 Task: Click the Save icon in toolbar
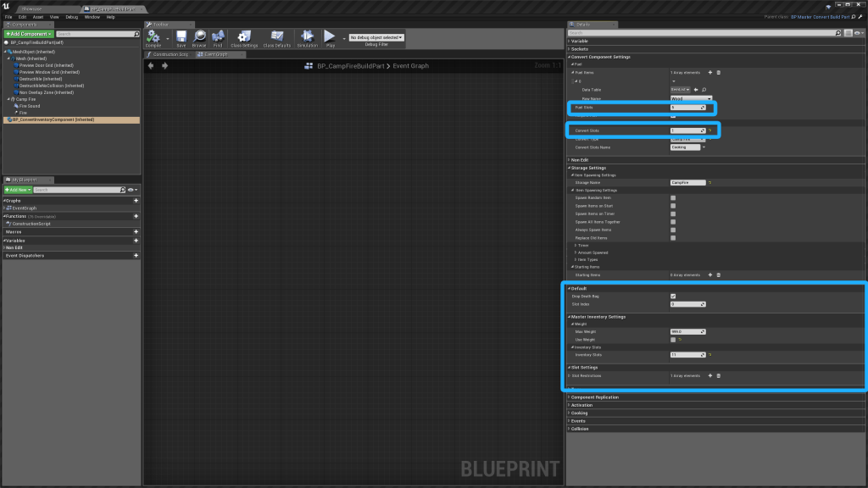[181, 37]
